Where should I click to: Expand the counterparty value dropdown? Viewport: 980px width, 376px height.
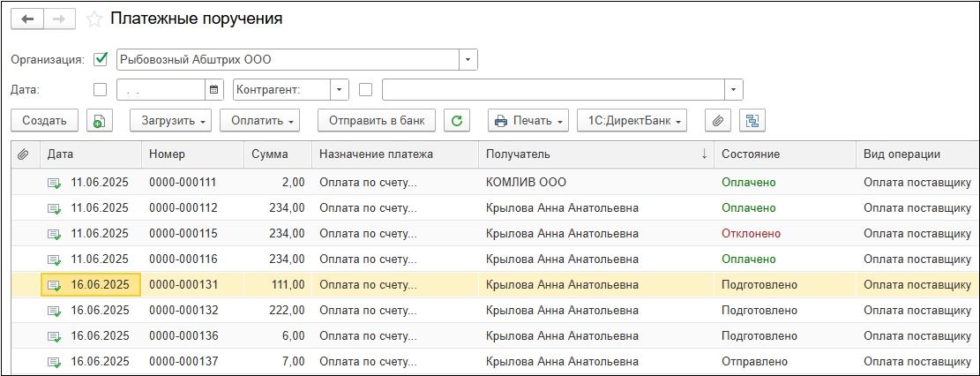[734, 89]
